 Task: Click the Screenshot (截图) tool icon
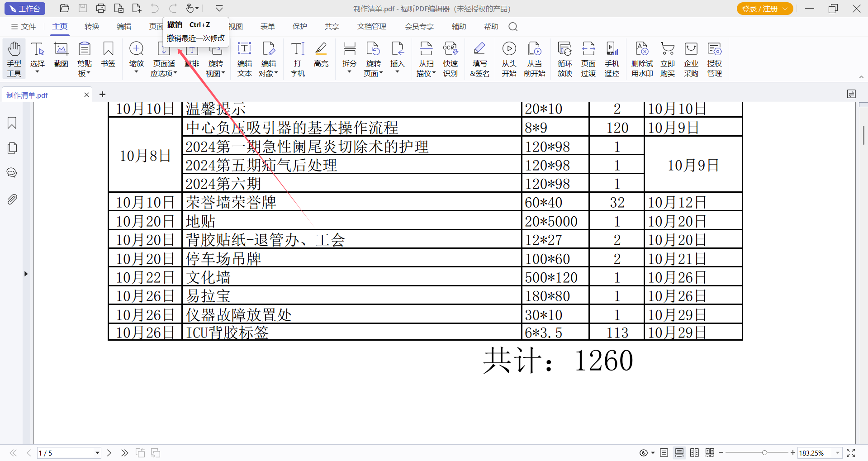click(61, 54)
